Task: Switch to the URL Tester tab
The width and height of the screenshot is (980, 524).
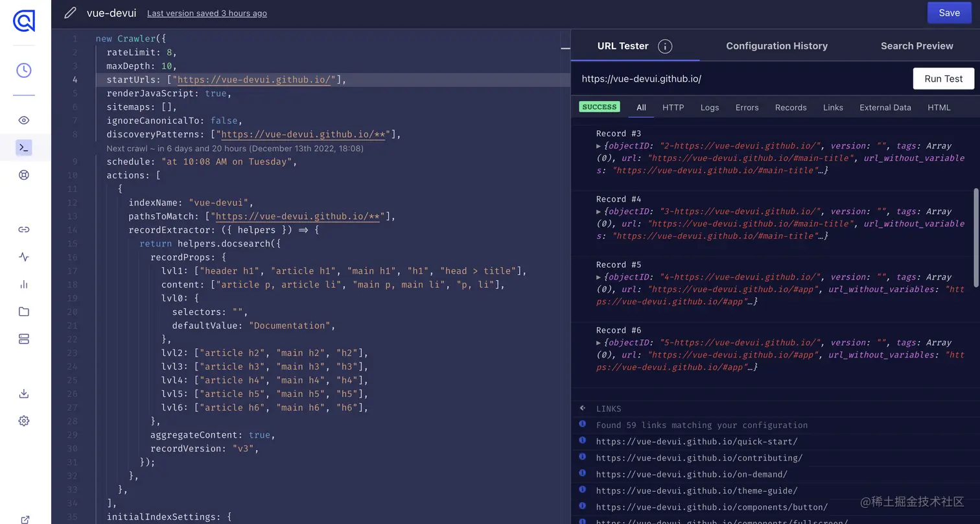Action: (622, 45)
